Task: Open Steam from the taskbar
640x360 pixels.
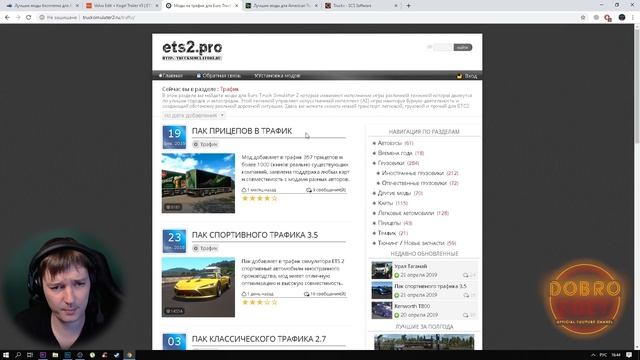Action: point(117,355)
